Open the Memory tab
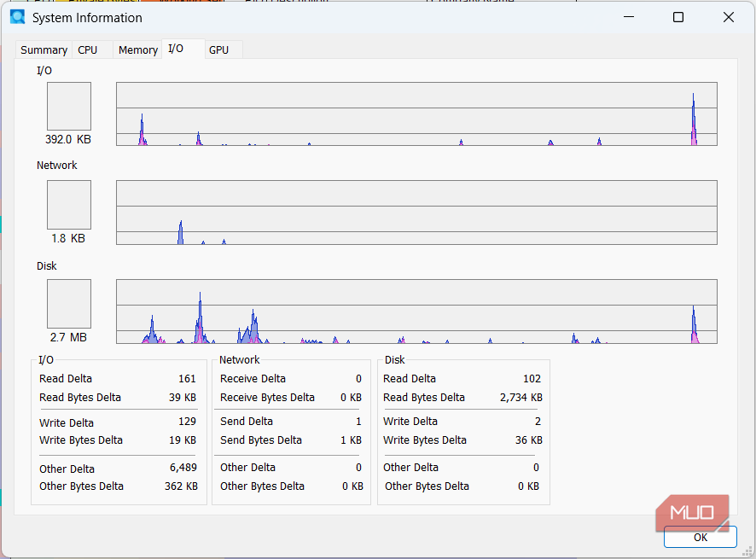Screen dimensions: 756x559 138,49
